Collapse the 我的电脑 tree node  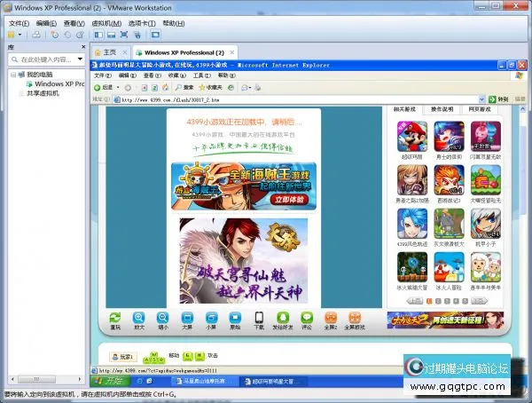(x=13, y=75)
